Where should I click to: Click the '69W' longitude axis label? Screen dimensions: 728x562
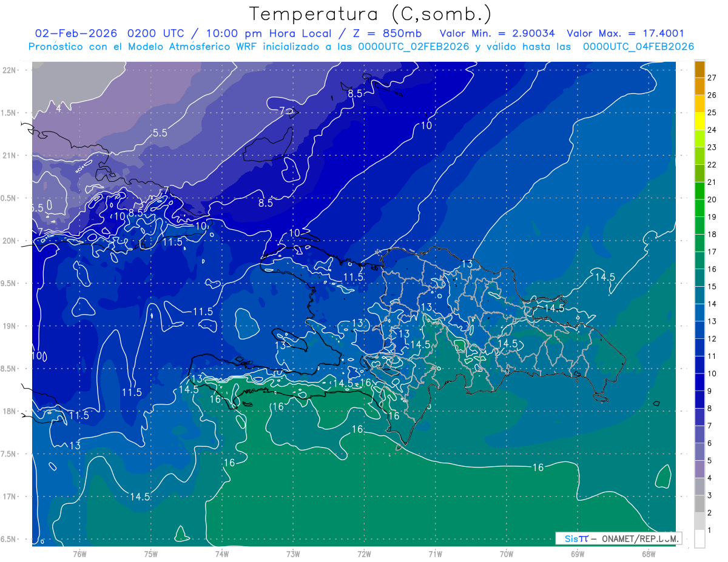tap(578, 554)
